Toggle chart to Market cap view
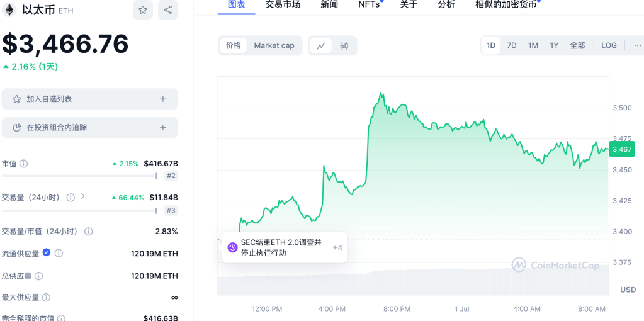Image resolution: width=644 pixels, height=321 pixels. [x=274, y=45]
